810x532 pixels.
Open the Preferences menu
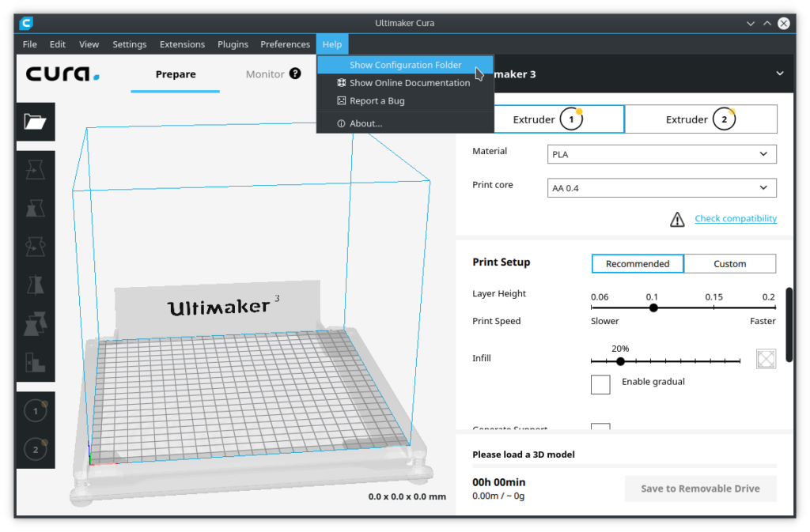(285, 44)
